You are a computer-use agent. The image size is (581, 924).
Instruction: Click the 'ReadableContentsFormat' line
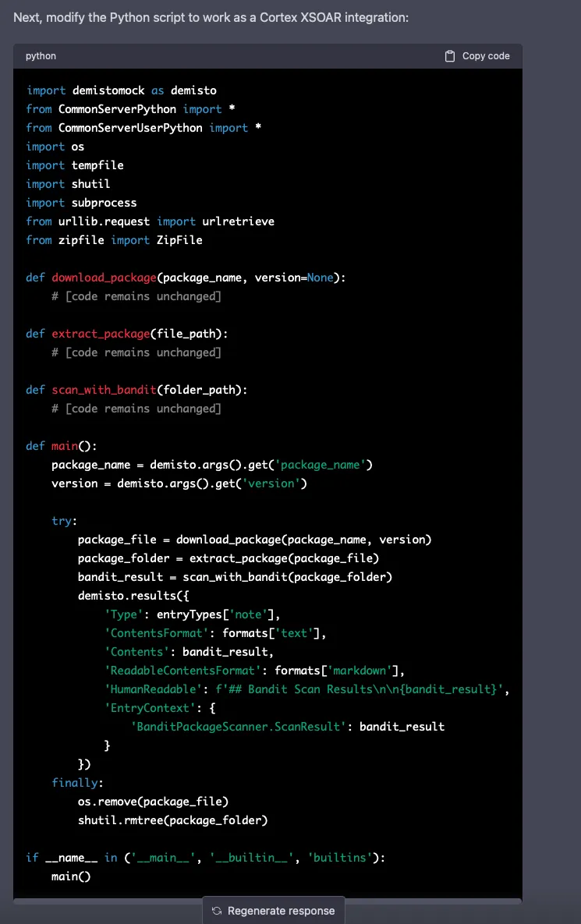click(254, 671)
